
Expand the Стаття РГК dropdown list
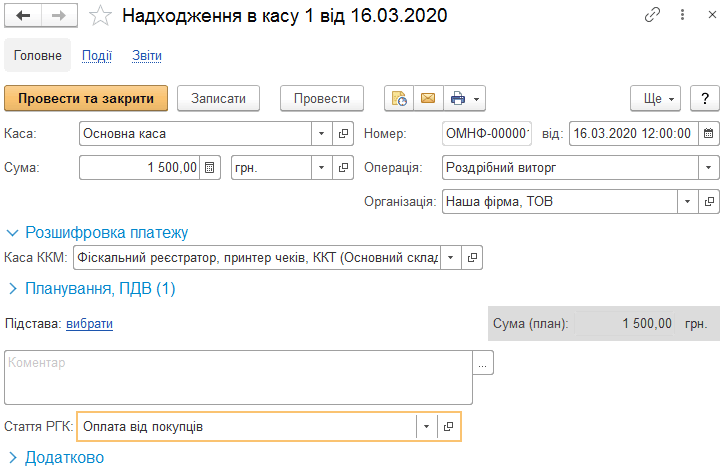pyautogui.click(x=427, y=426)
